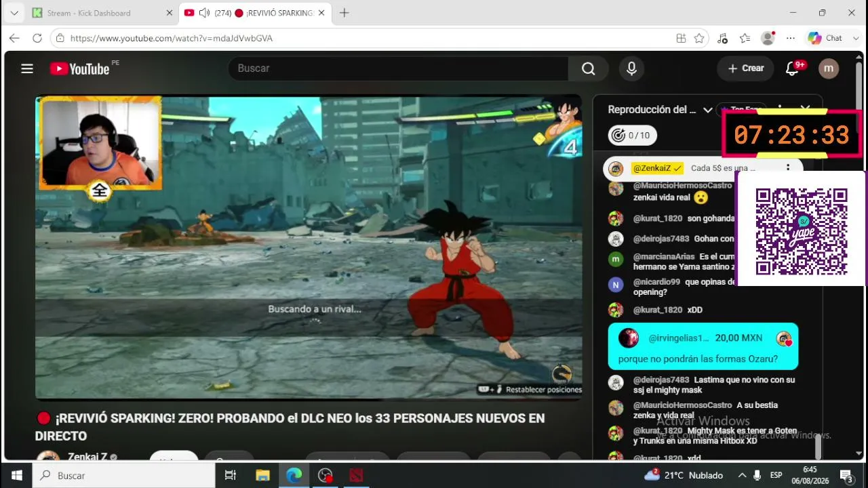
Task: Start voice search with the microphone
Action: 631,68
